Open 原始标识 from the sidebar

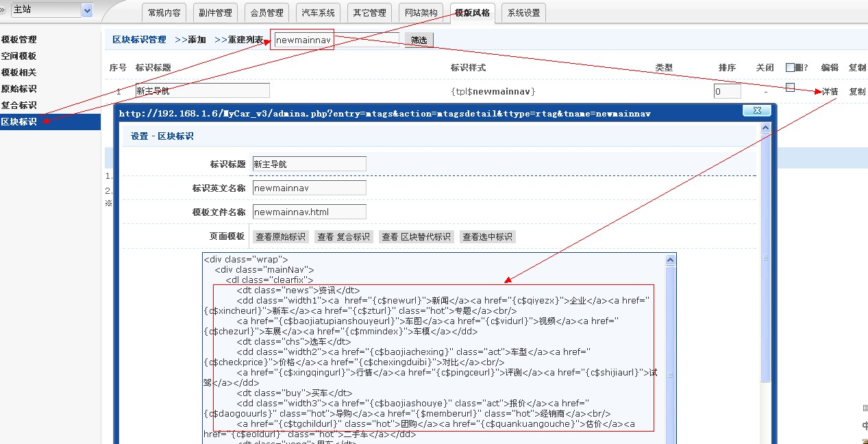[19, 89]
